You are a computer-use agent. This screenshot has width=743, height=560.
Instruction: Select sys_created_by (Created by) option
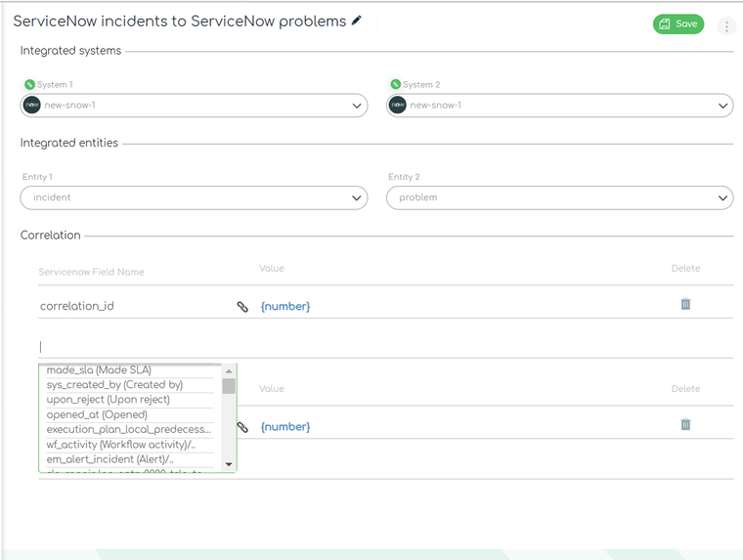[x=130, y=385]
